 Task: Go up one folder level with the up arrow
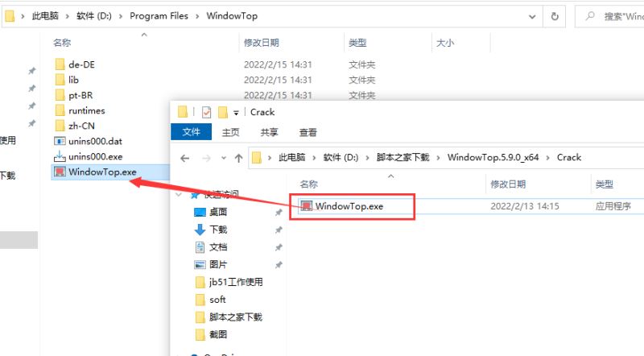pyautogui.click(x=238, y=158)
